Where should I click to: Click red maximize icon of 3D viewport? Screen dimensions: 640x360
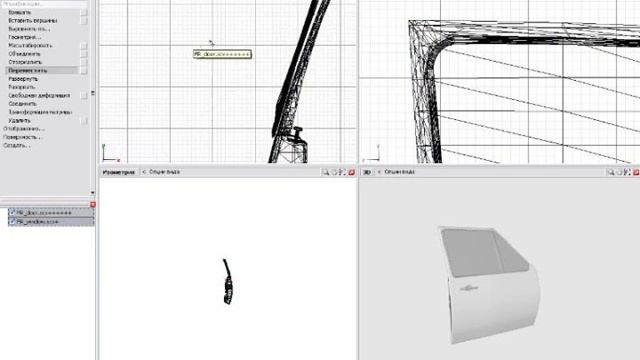(636, 172)
